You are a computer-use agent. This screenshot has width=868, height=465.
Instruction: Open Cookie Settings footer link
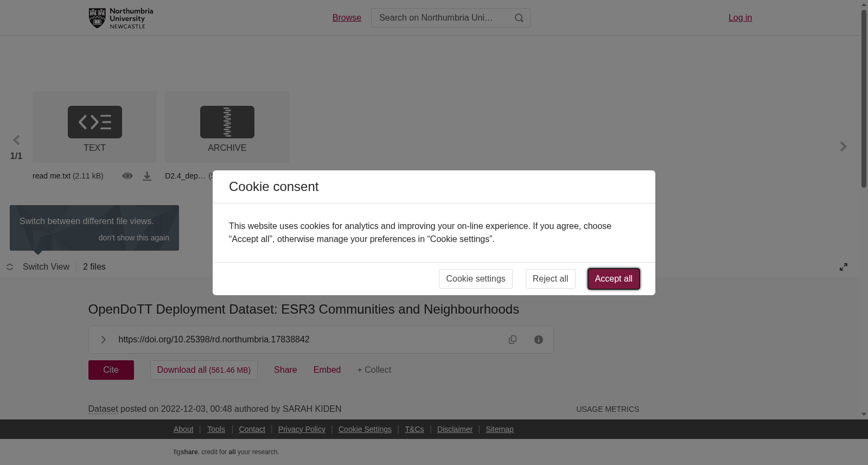pyautogui.click(x=365, y=429)
